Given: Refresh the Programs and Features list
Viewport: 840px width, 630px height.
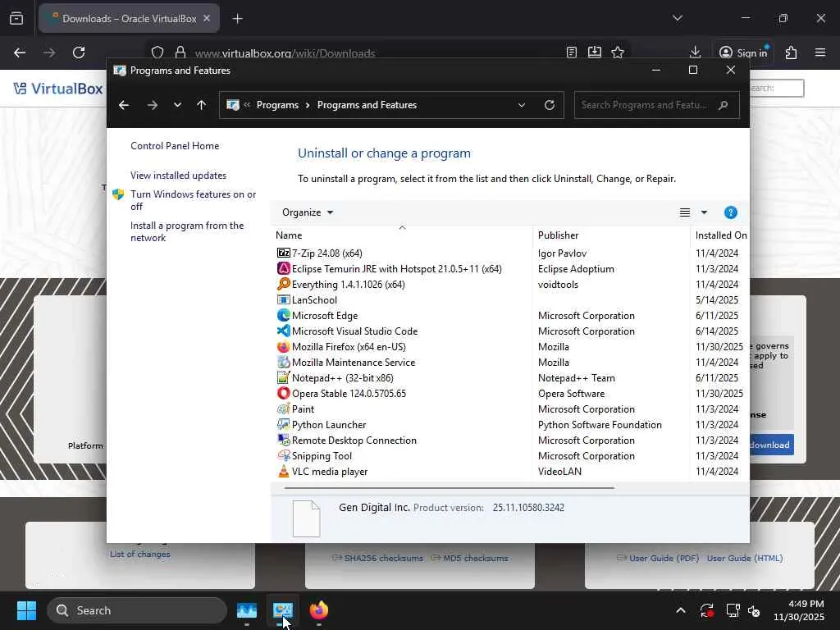Looking at the screenshot, I should 549,105.
